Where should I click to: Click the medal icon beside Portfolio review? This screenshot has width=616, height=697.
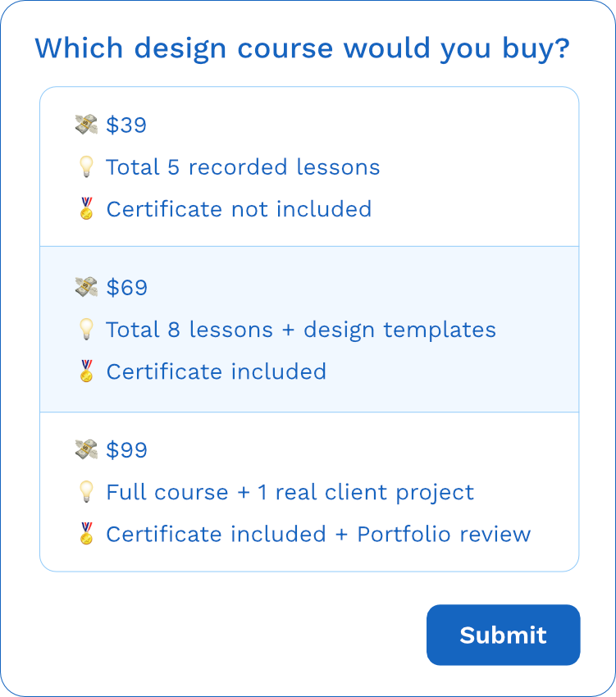pos(86,533)
